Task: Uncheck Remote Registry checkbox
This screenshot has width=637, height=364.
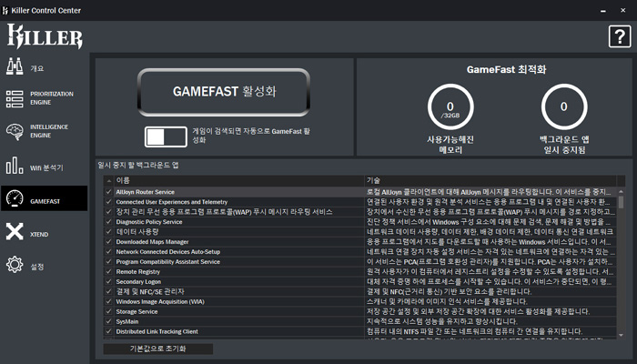Action: [108, 271]
